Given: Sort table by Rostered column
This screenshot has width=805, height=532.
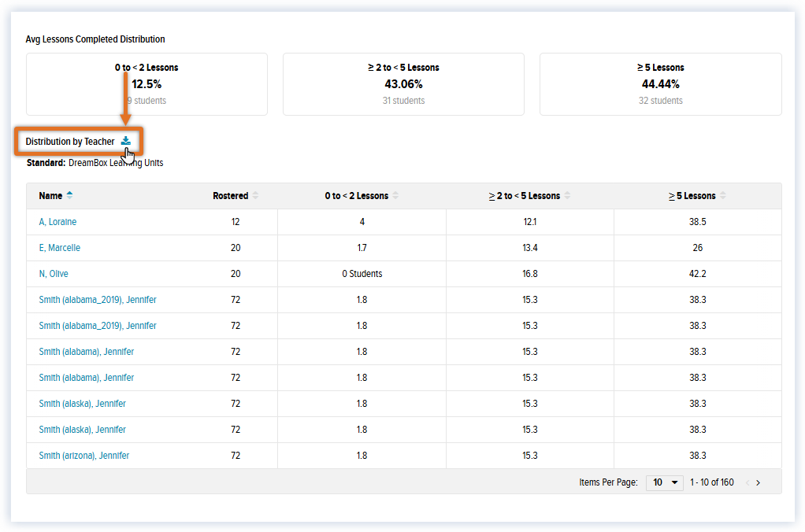Looking at the screenshot, I should click(x=255, y=195).
